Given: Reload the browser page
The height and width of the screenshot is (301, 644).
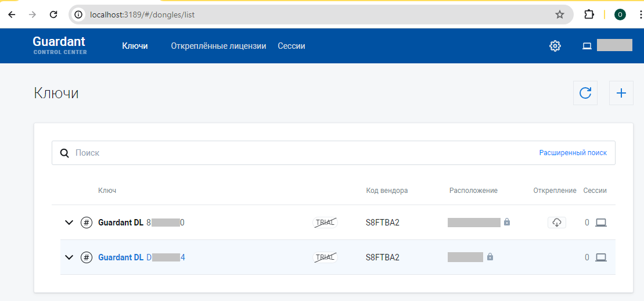Looking at the screenshot, I should tap(53, 15).
